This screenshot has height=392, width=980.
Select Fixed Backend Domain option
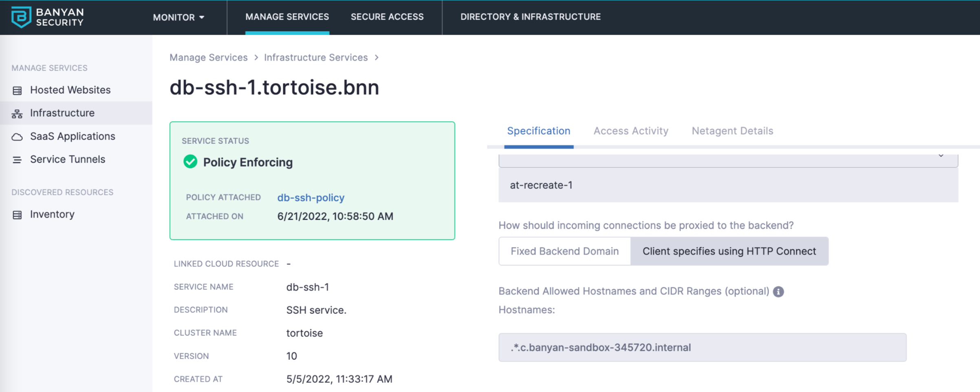[x=564, y=251]
